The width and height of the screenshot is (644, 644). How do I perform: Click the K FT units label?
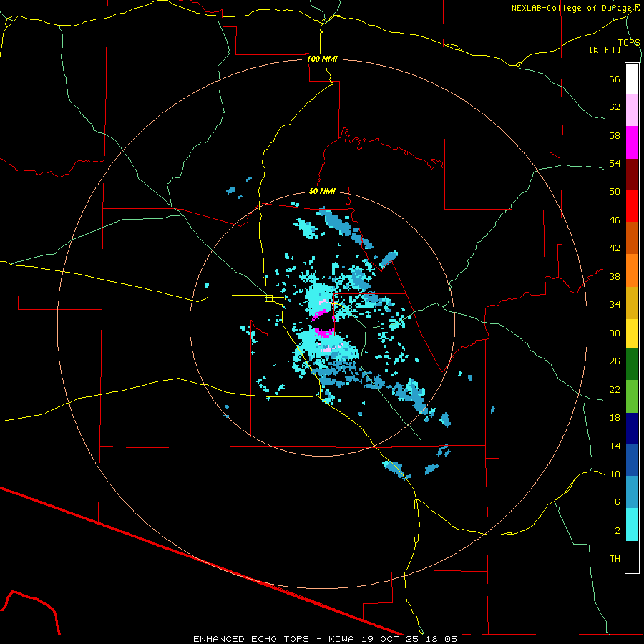(x=605, y=49)
